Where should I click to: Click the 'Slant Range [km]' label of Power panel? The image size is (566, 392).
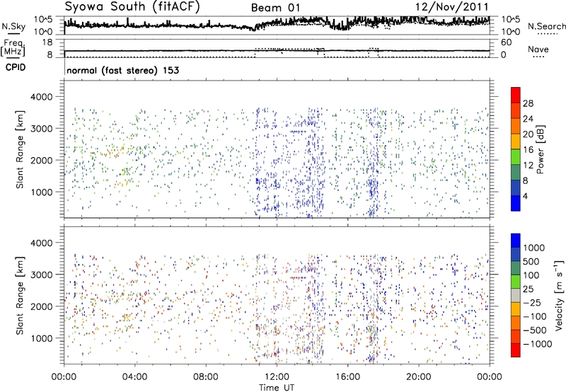20,149
